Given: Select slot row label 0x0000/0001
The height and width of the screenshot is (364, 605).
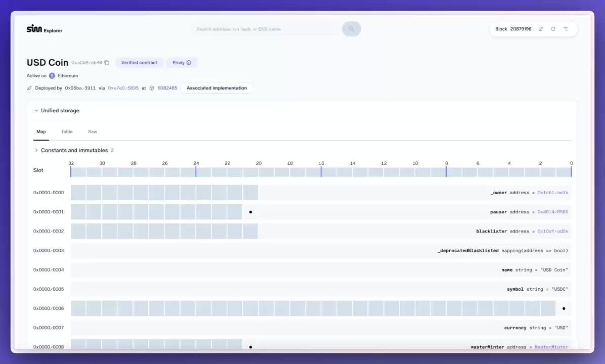Looking at the screenshot, I should coord(49,212).
